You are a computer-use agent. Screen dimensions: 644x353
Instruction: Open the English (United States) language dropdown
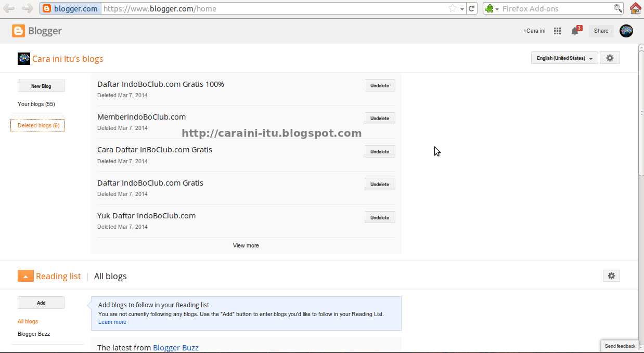(x=564, y=58)
